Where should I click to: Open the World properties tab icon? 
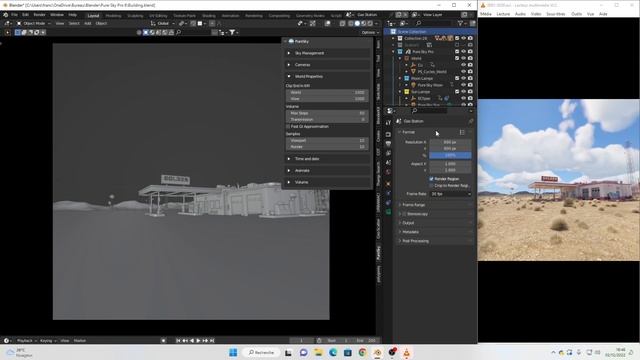tap(388, 172)
